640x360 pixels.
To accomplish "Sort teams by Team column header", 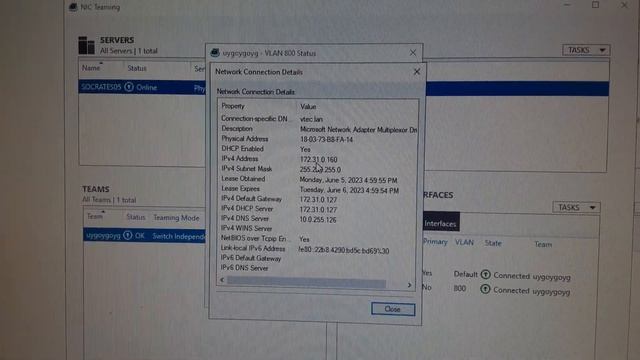I will 94,216.
